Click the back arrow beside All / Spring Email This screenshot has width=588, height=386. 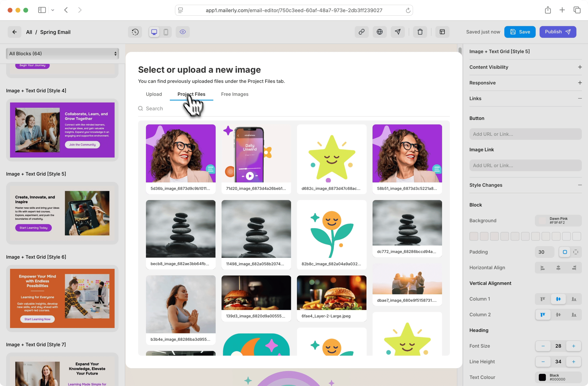(14, 32)
